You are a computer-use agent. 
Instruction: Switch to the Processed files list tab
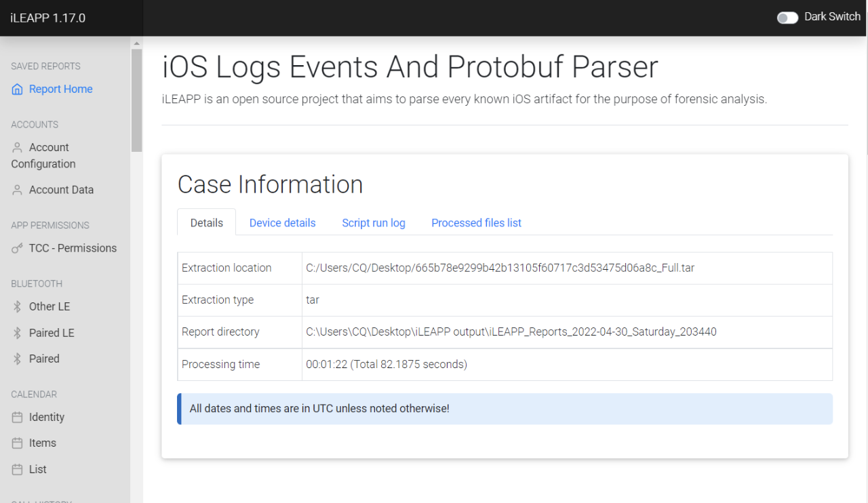[x=476, y=222]
